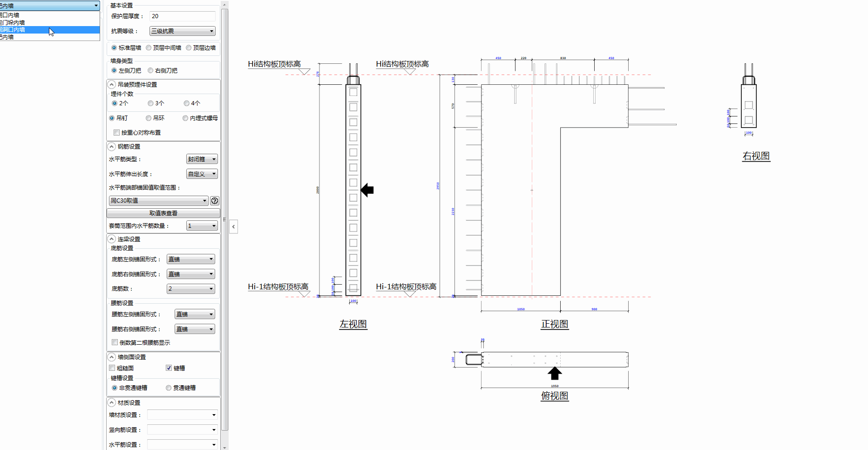Click the 取值表查看 button
This screenshot has width=868, height=450.
pos(163,213)
